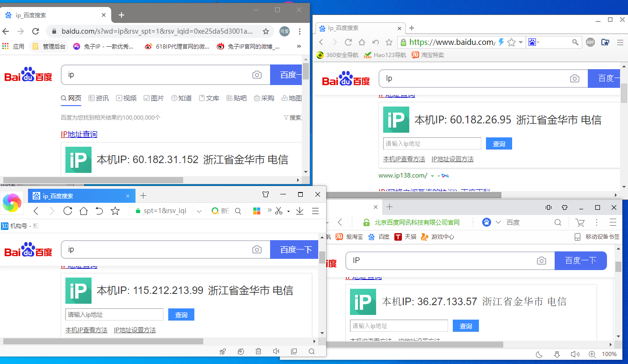628x364 pixels.
Task: Bookmark the page using the star icon
Action: pos(266,31)
